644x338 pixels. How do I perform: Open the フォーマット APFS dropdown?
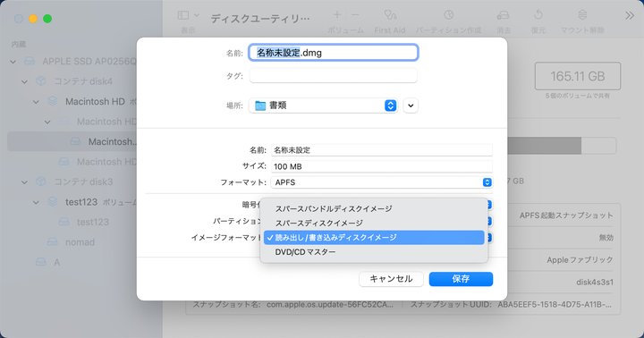382,182
